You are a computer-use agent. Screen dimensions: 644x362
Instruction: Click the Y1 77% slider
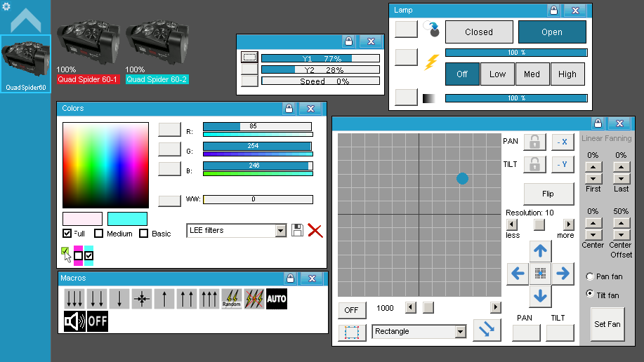coord(320,58)
